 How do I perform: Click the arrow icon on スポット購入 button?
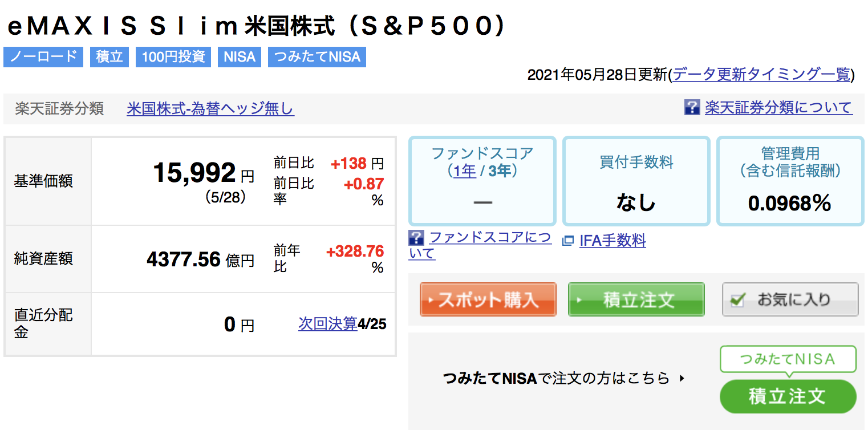point(430,300)
